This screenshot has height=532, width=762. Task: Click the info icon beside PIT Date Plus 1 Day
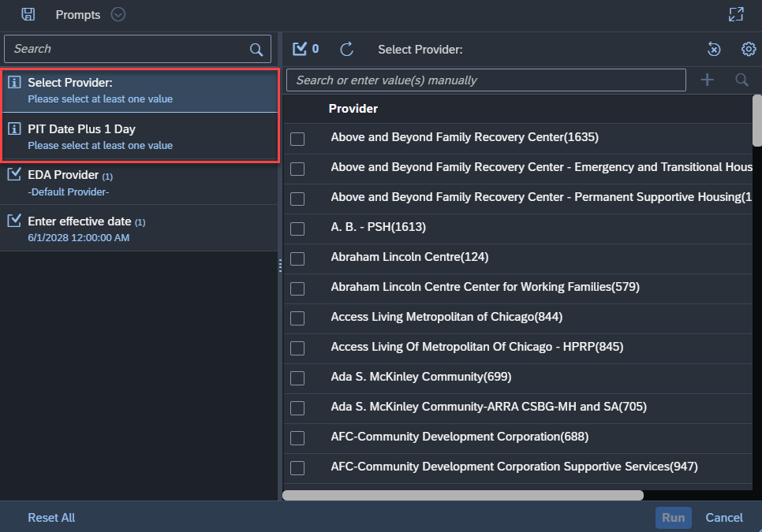coord(14,129)
